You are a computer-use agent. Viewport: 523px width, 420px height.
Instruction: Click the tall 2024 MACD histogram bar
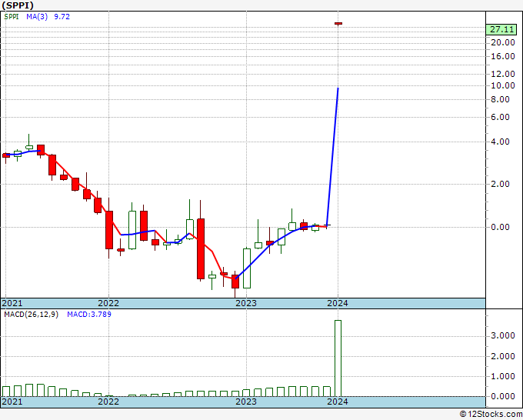coord(338,358)
